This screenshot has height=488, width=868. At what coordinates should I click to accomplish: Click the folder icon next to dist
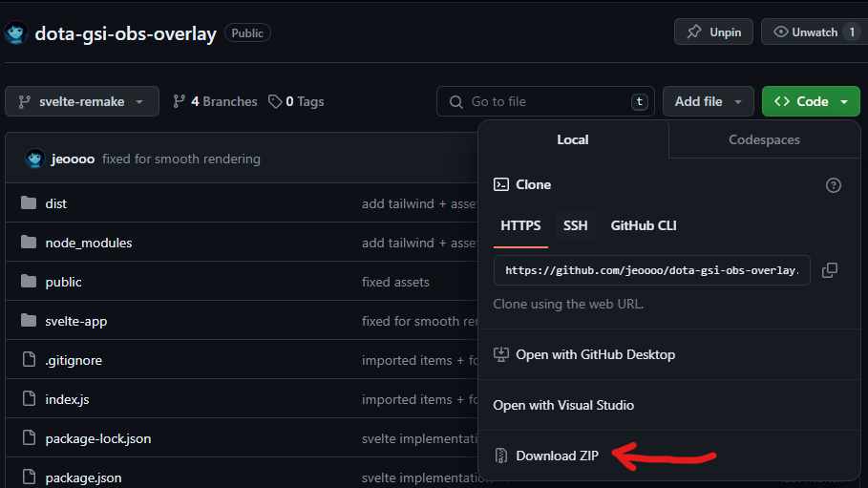coord(29,203)
